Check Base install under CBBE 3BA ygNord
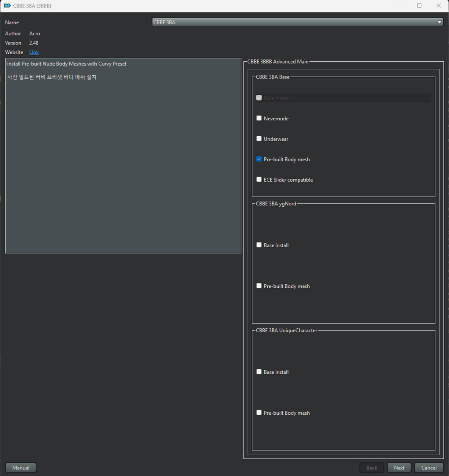This screenshot has height=476, width=449. [259, 245]
